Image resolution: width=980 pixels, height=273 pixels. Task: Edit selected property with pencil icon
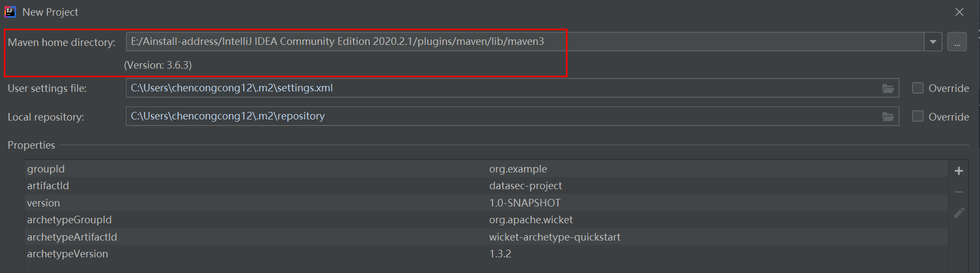959,213
